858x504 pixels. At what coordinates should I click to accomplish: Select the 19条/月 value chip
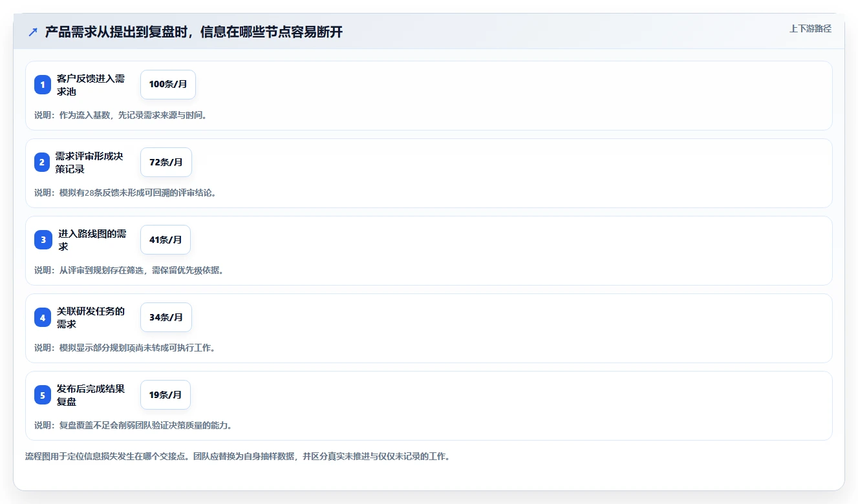(x=166, y=395)
